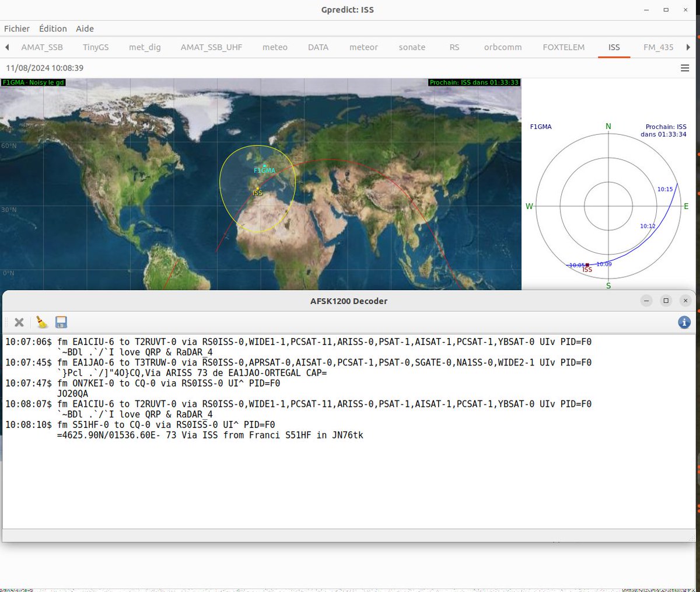Open the Gpredict hamburger menu icon

pos(684,68)
